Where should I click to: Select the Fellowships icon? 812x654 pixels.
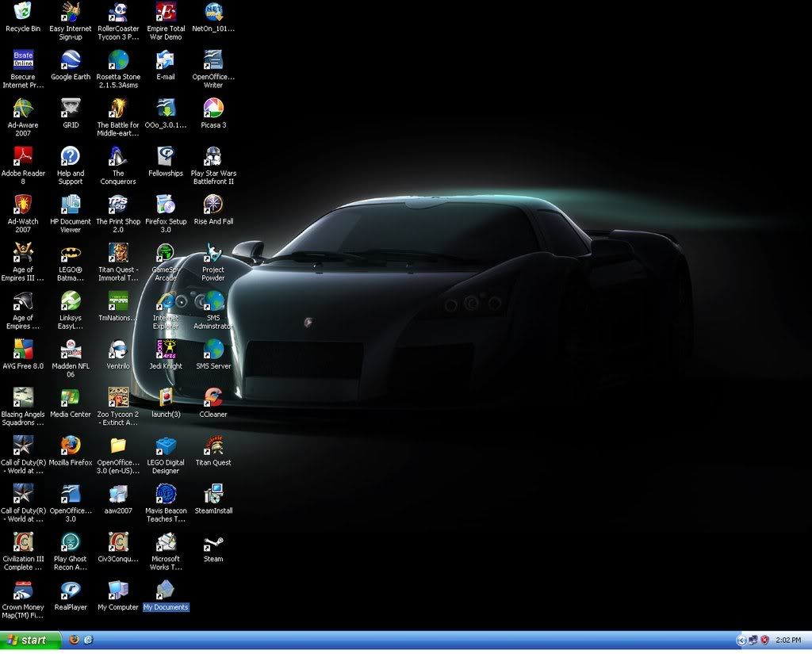(166, 156)
